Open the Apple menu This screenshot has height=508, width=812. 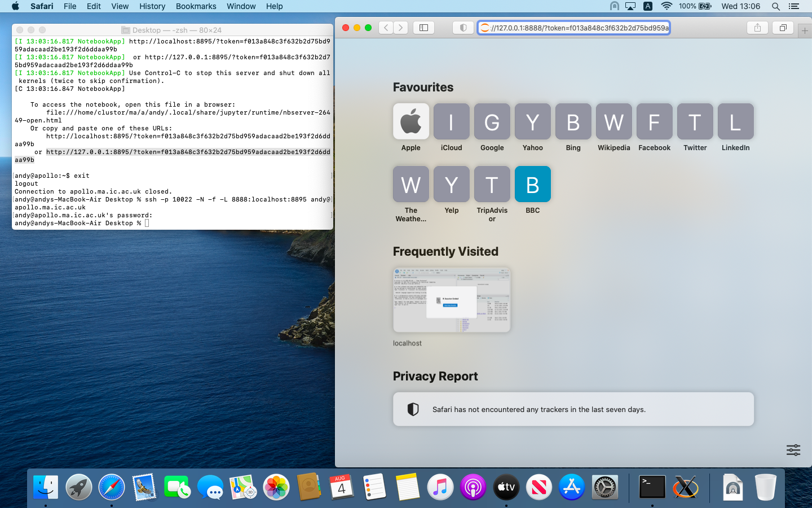click(15, 6)
